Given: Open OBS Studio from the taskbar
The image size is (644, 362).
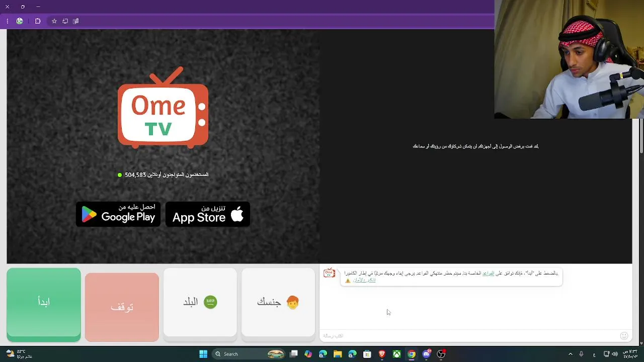Looking at the screenshot, I should coord(441,354).
